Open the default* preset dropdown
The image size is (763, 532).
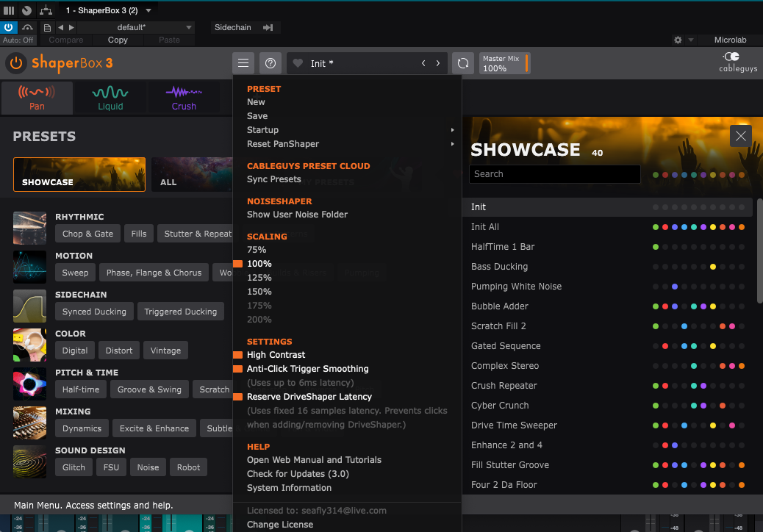pyautogui.click(x=136, y=27)
